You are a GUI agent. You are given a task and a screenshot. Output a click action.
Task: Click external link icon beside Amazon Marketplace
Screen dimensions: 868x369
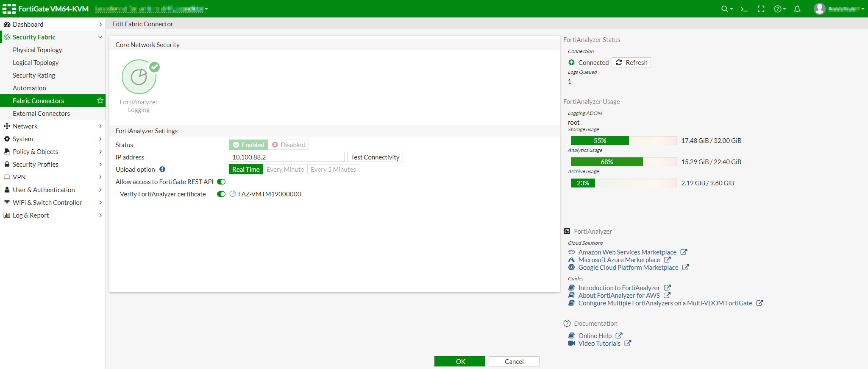[684, 252]
